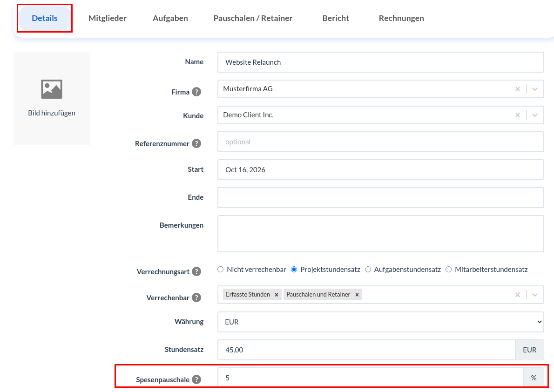
Task: Open the Währung currency select
Action: tap(380, 322)
